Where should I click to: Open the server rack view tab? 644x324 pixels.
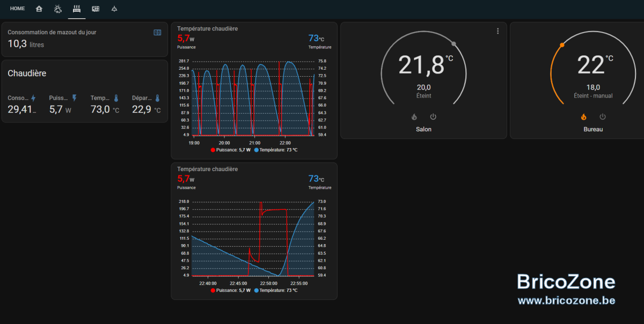96,9
